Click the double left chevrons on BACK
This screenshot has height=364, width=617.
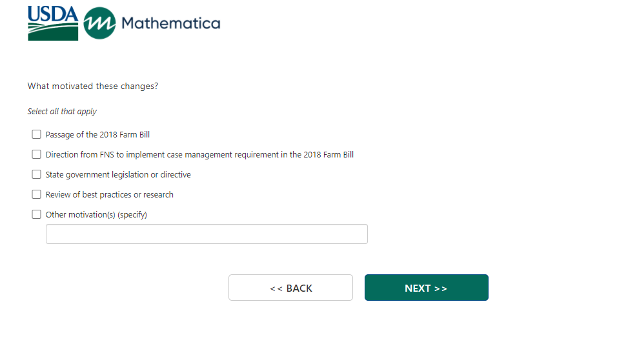coord(276,288)
